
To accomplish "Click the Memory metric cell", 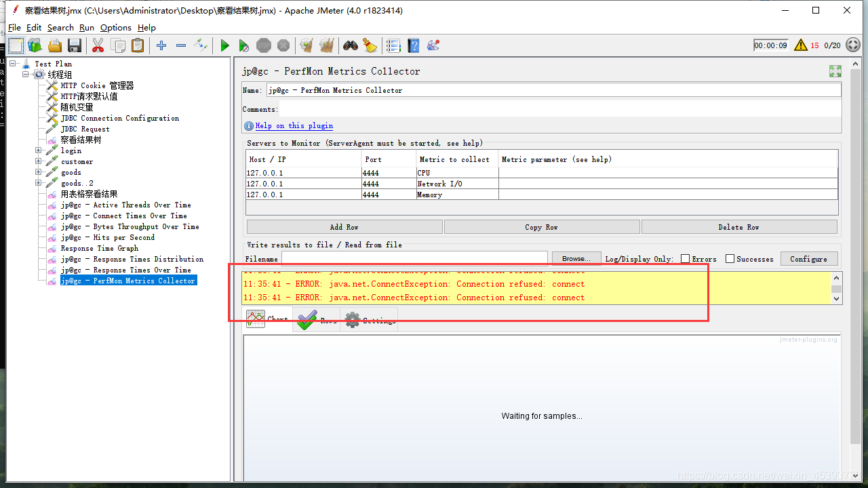I will 457,195.
